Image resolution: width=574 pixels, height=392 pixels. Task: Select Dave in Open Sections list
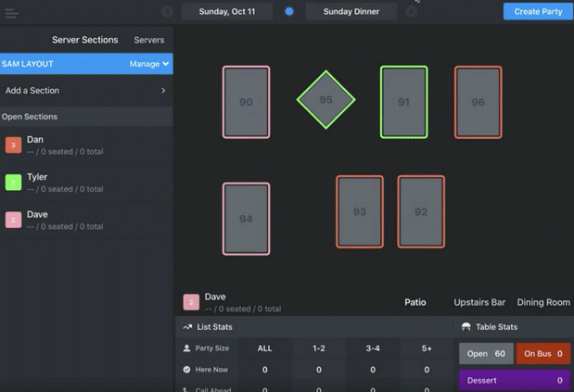(x=86, y=221)
